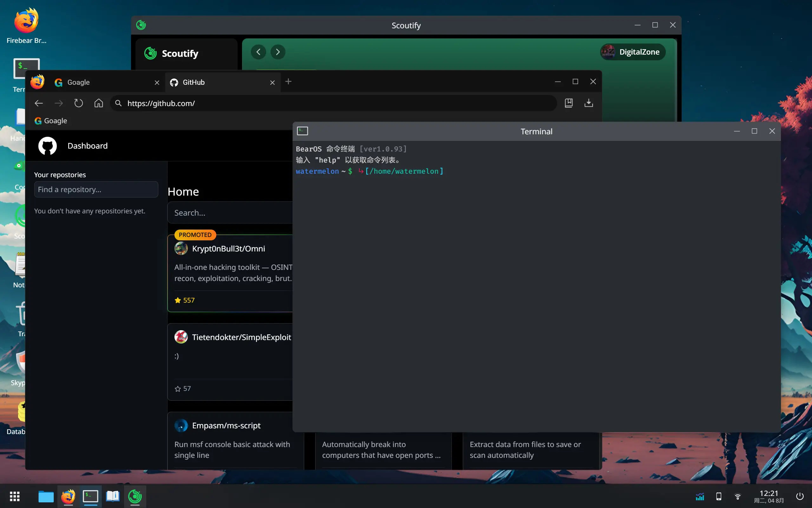Screen dimensions: 812x508
Task: Open the file manager from the taskbar
Action: [x=46, y=496]
